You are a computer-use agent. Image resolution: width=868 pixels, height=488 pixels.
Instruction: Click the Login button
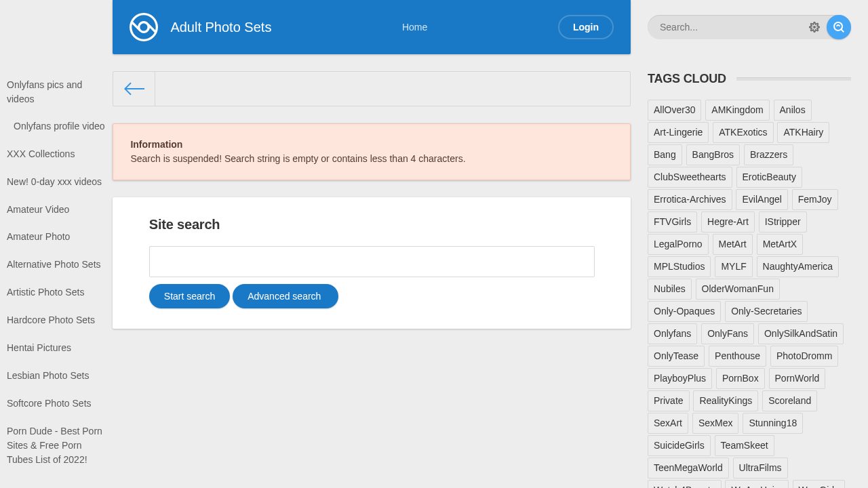586,27
